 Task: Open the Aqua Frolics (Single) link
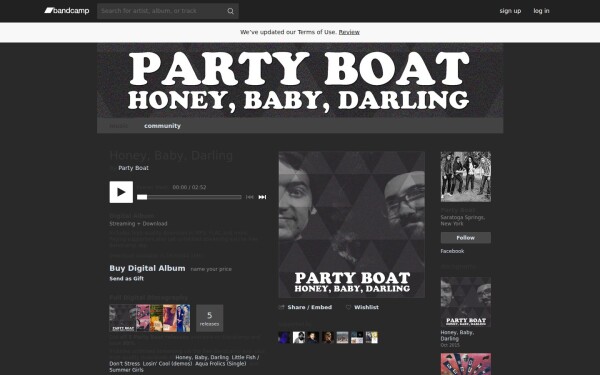click(220, 364)
